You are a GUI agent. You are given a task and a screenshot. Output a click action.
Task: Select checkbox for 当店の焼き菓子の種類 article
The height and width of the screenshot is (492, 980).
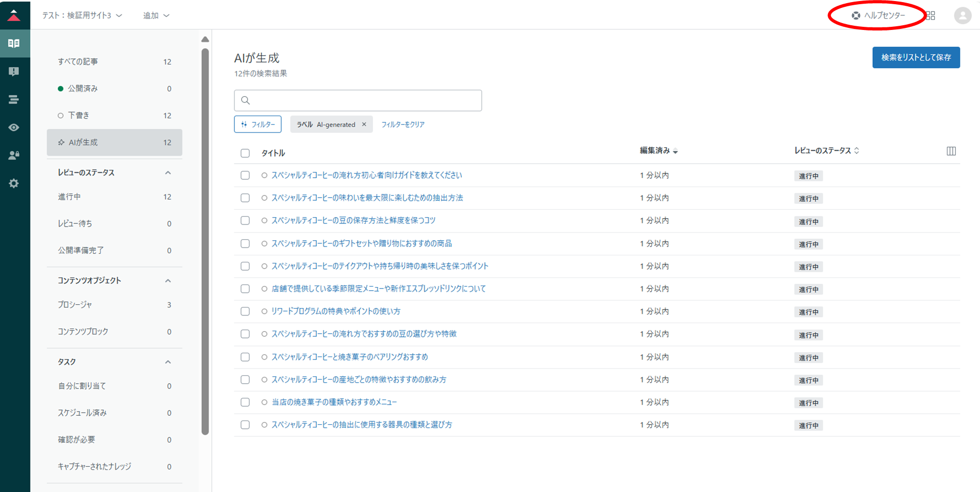coord(245,402)
